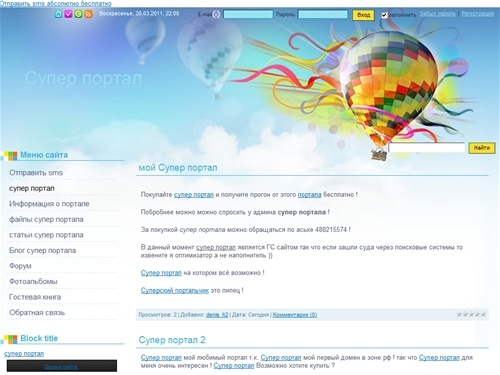Screen dimensions: 500x375
Task: Click the date text 'Воскресенье, 20.03.2011, 22:00'
Action: [139, 14]
